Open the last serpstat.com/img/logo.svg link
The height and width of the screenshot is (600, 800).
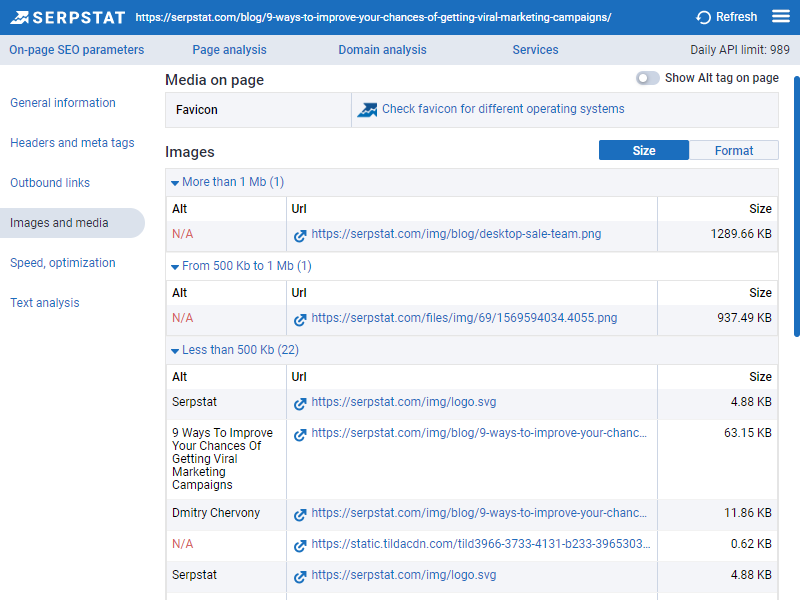coord(404,575)
